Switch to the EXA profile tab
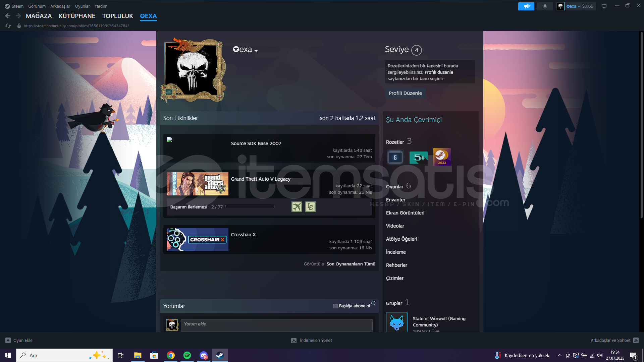644x362 pixels. [x=148, y=16]
